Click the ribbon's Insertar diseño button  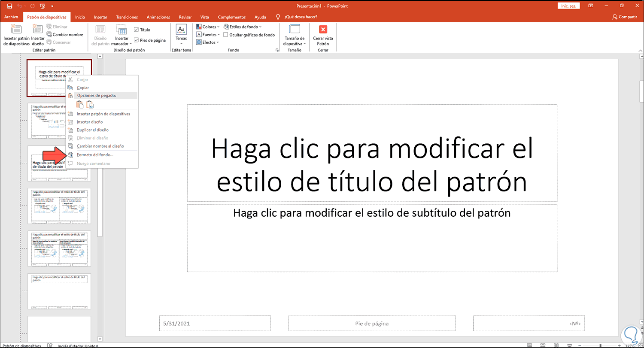[38, 35]
